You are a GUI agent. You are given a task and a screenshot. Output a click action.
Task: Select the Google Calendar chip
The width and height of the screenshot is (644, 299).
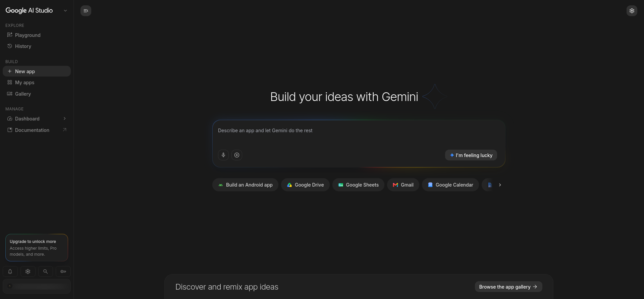point(450,185)
